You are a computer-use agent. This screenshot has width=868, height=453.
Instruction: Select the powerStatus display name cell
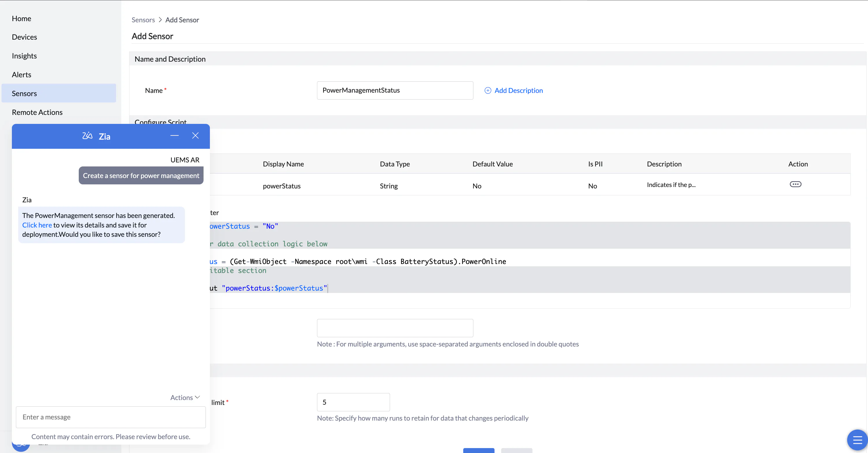(281, 186)
